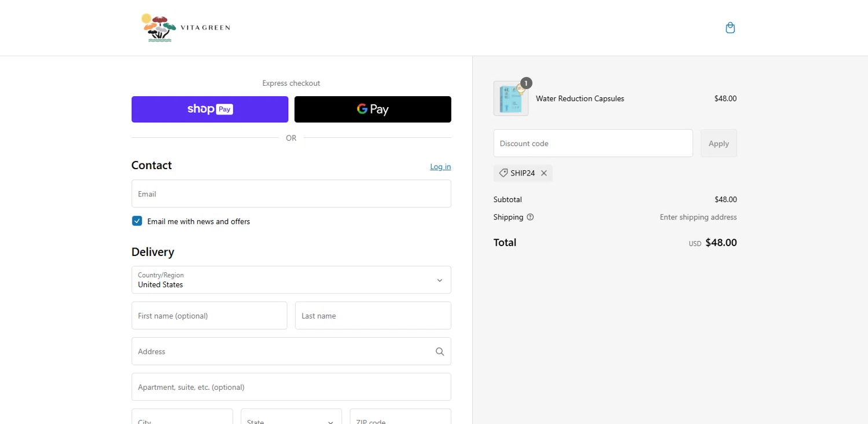Open the Country/Region dropdown

point(291,280)
